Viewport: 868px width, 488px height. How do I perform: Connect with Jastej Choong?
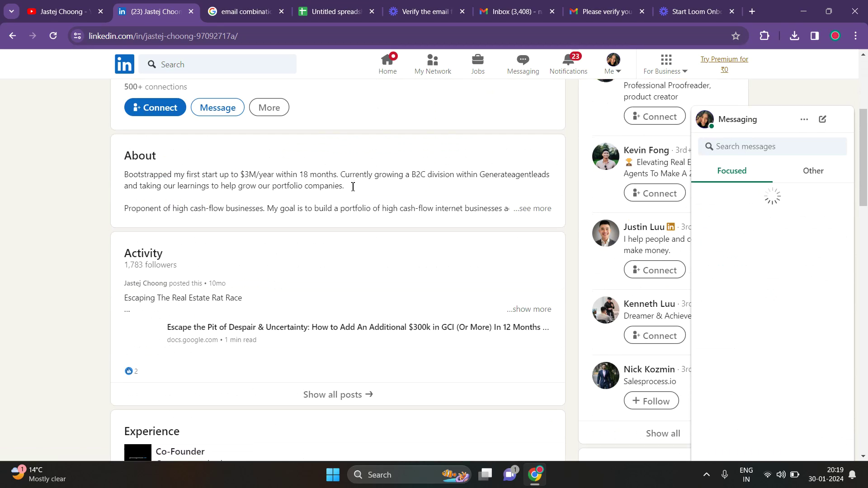click(x=155, y=108)
